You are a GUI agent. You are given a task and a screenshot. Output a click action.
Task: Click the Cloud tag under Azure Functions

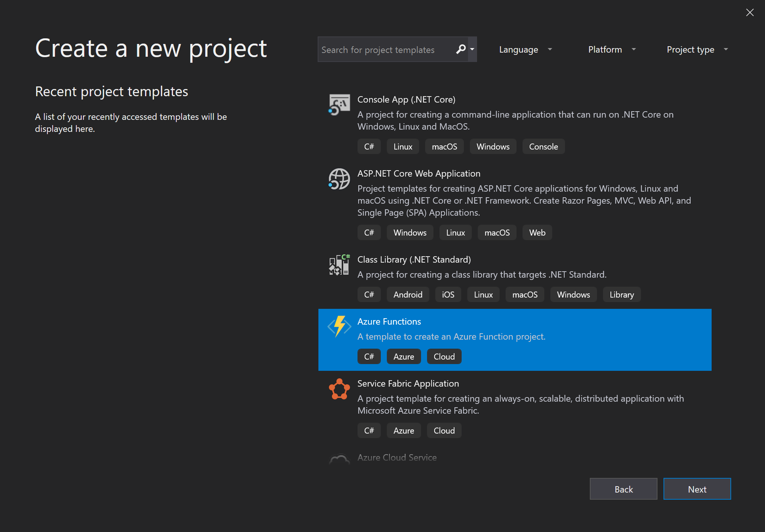[444, 357]
